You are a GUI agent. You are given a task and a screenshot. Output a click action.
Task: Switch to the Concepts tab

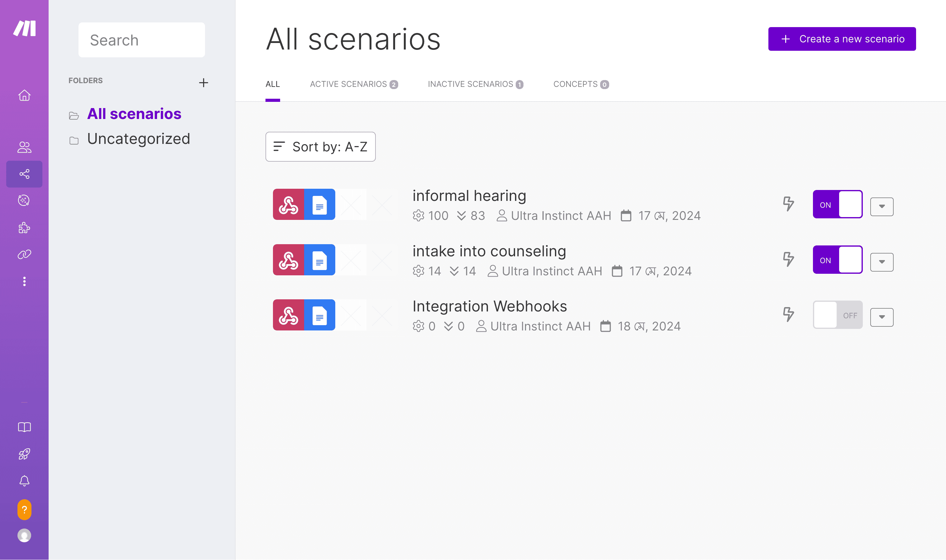[581, 84]
